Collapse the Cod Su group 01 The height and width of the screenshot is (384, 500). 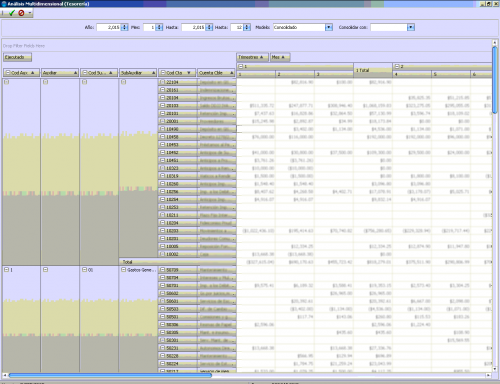[84, 270]
